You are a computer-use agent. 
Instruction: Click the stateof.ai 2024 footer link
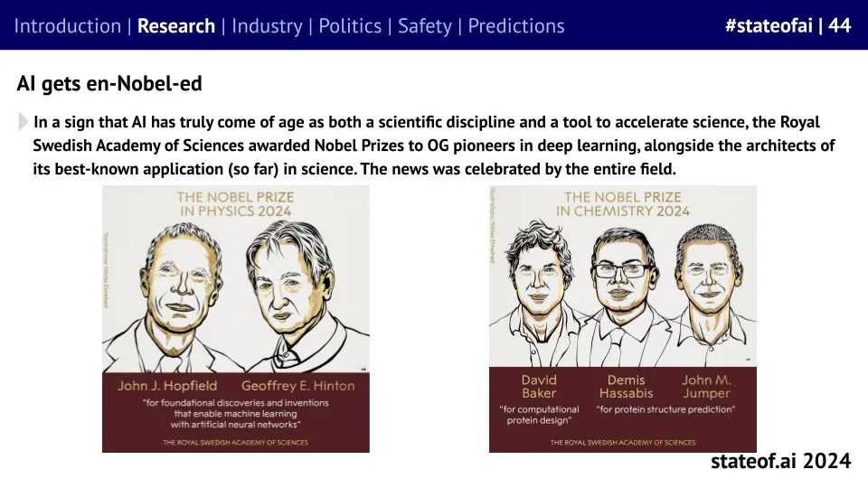[x=780, y=461]
